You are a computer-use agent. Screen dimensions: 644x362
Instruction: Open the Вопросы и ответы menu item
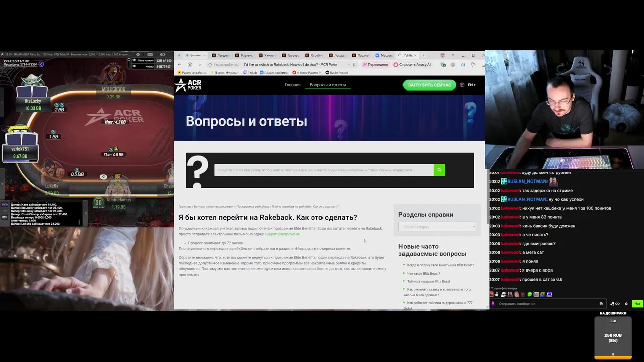pos(328,85)
